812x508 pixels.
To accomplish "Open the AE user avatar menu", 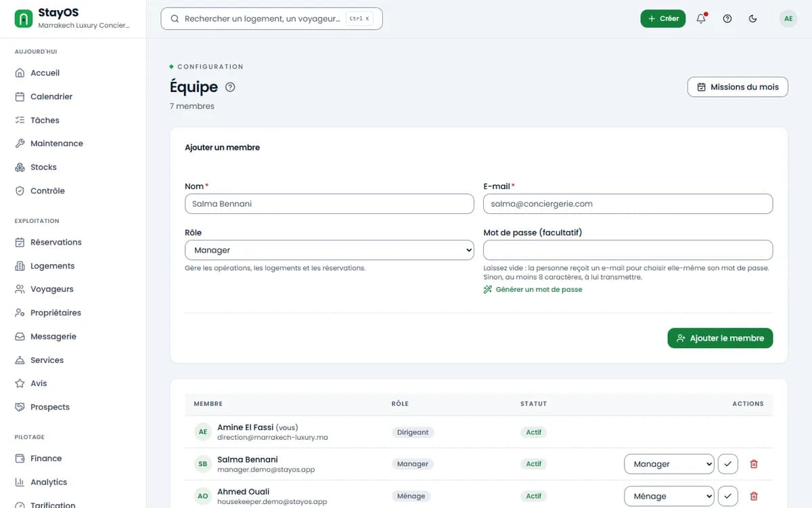I will (788, 19).
